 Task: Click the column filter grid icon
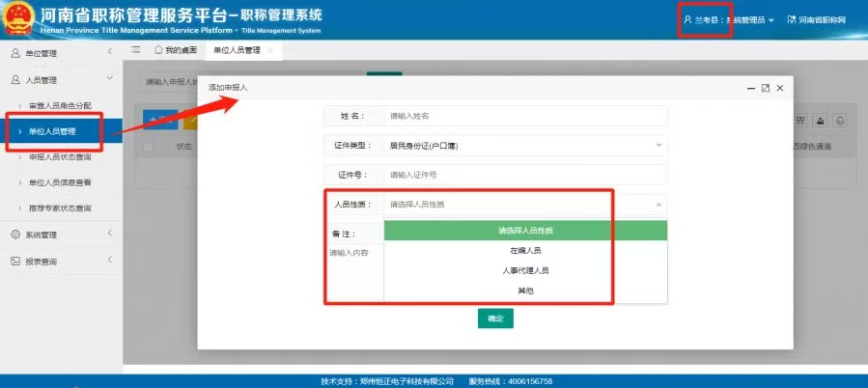[x=801, y=121]
